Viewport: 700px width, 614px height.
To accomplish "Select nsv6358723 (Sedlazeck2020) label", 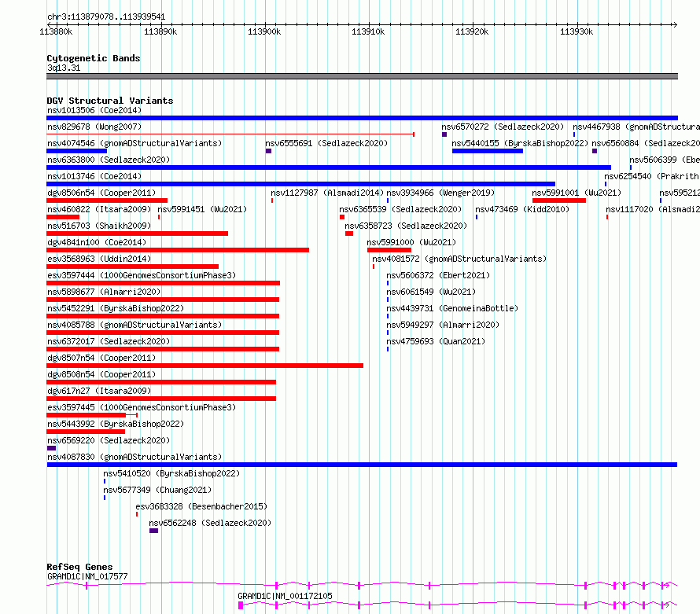I will pos(406,226).
